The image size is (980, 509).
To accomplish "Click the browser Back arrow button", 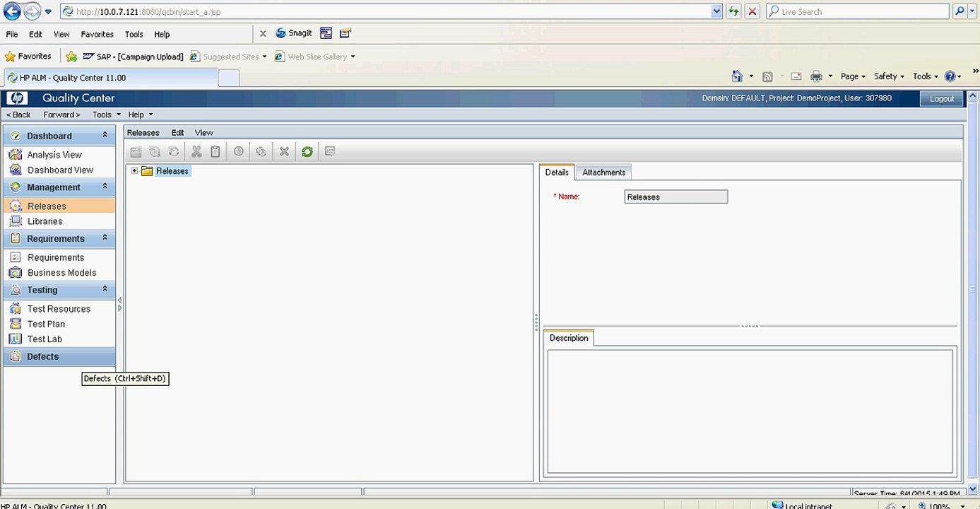I will click(12, 11).
